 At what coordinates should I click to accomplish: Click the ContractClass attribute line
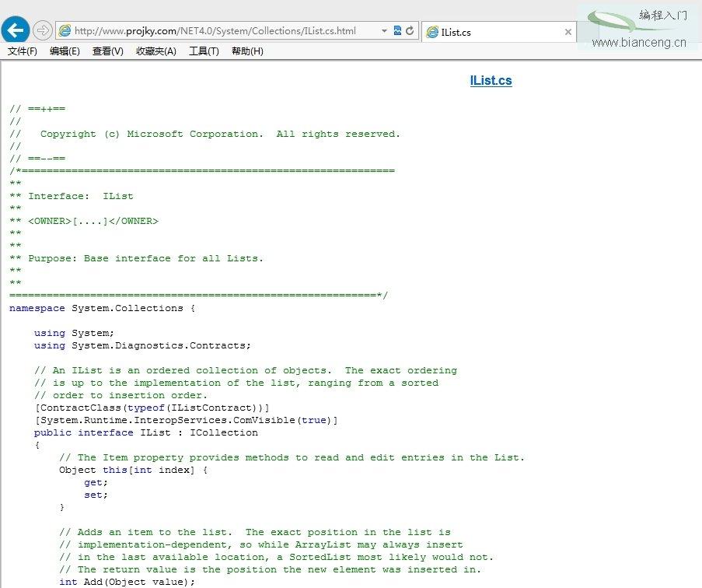pos(152,408)
